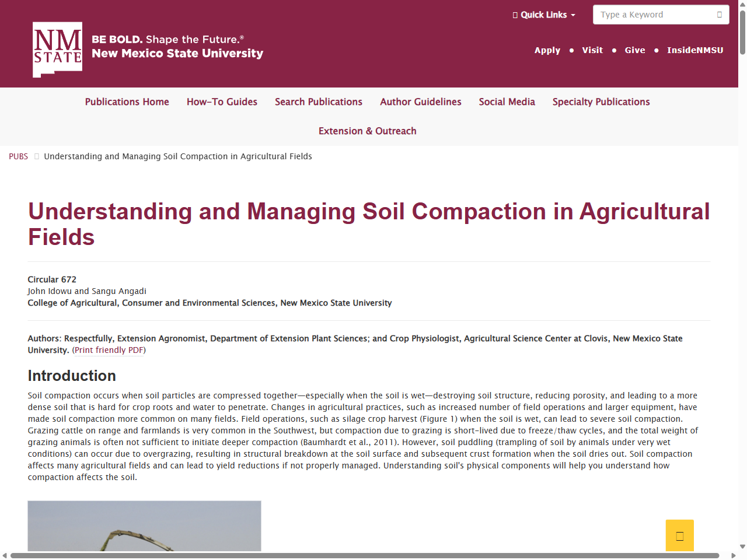Click the icon beside Quick Links
The width and height of the screenshot is (747, 560).
coord(514,15)
